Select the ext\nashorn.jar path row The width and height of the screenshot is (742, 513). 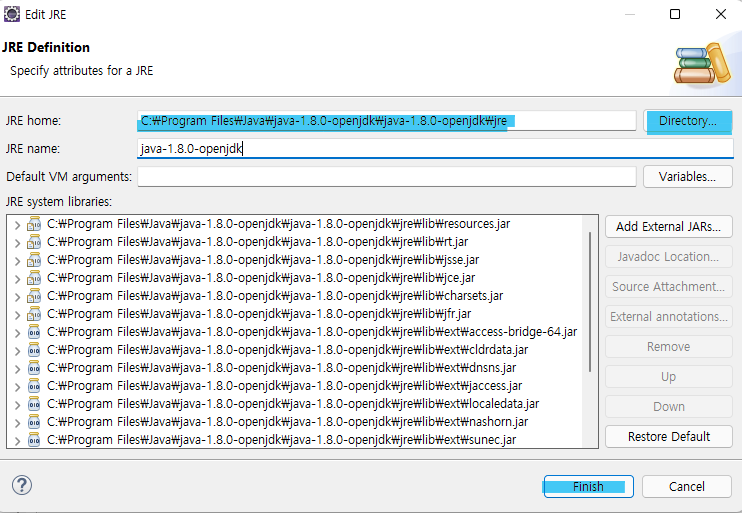pyautogui.click(x=287, y=422)
